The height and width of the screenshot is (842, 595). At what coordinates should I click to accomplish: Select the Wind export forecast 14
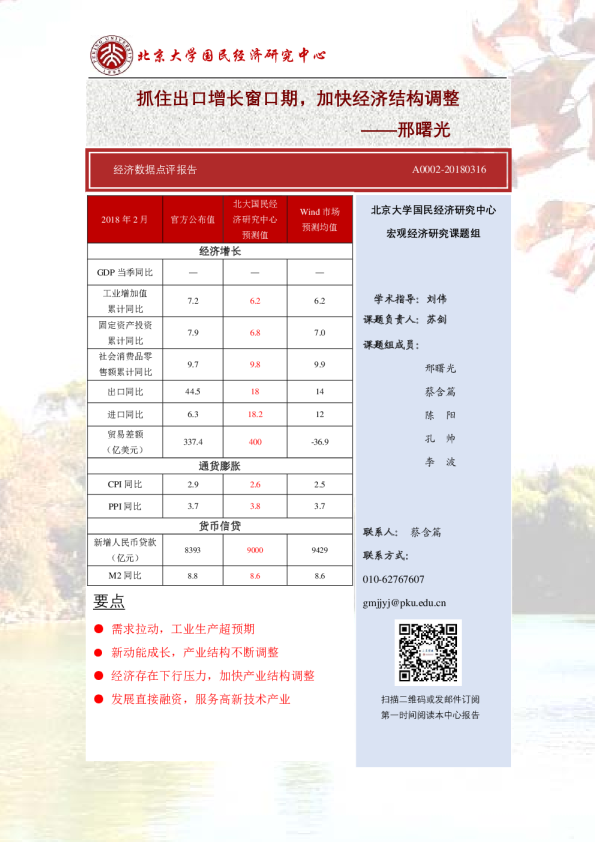click(320, 391)
